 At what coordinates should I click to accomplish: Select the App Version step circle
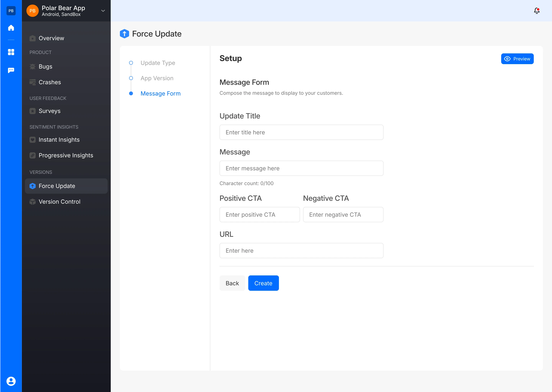click(x=131, y=78)
